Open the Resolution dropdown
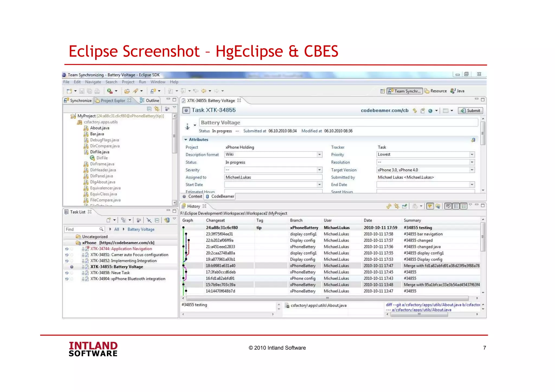The width and height of the screenshot is (555, 392). tap(472, 162)
